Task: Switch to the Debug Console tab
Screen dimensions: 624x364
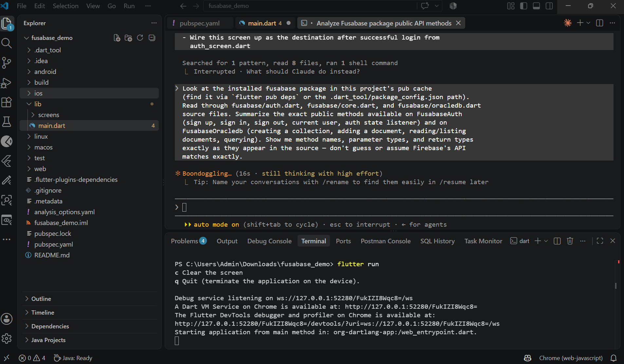Action: click(x=269, y=241)
